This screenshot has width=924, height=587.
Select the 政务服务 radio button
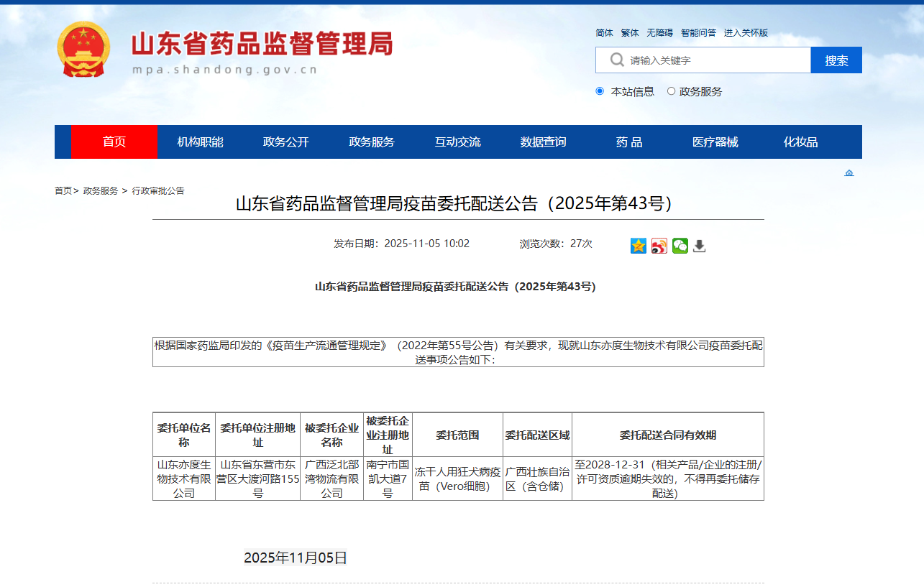[671, 91]
